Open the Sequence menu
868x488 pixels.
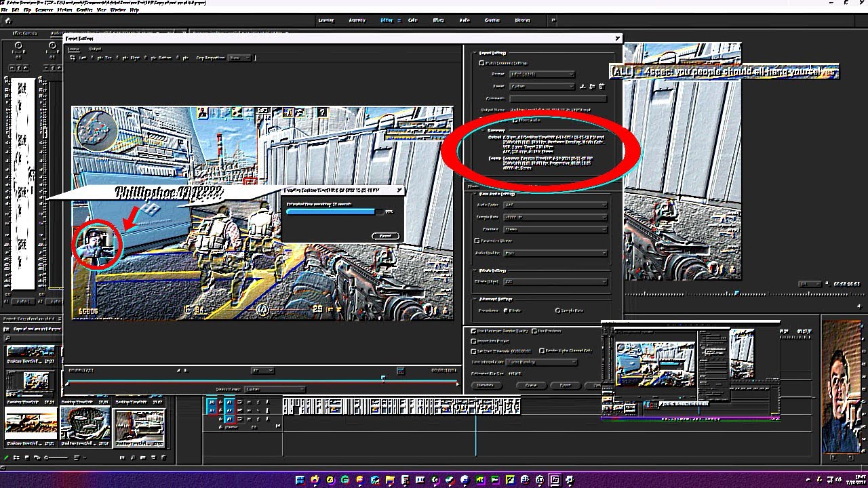(x=44, y=10)
